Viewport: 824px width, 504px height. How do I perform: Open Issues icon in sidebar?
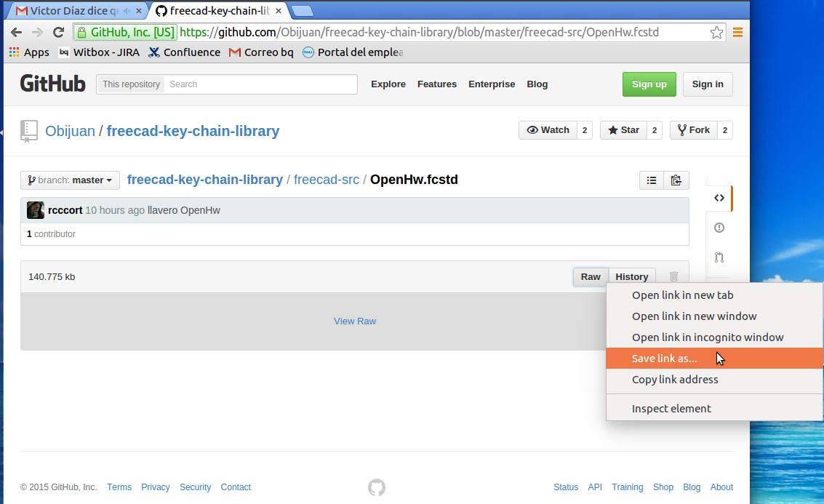pyautogui.click(x=719, y=228)
